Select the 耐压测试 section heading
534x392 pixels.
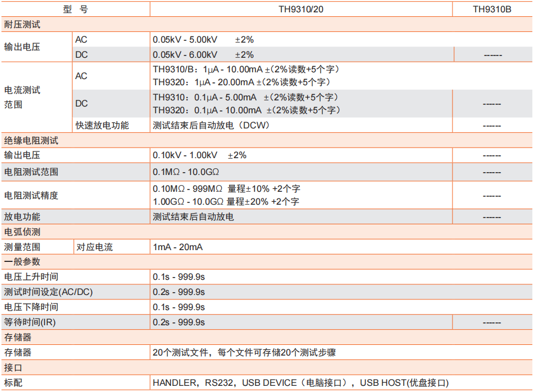[22, 25]
